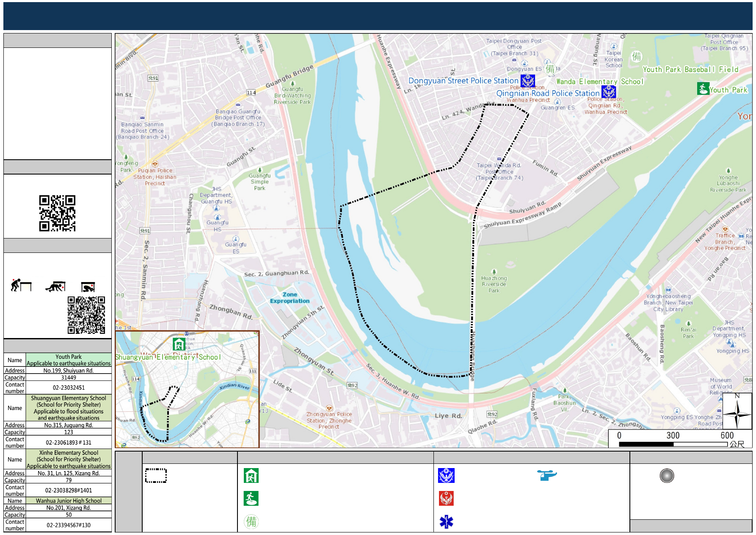756x535 pixels.
Task: Select capacity value '31449'
Action: [x=69, y=377]
